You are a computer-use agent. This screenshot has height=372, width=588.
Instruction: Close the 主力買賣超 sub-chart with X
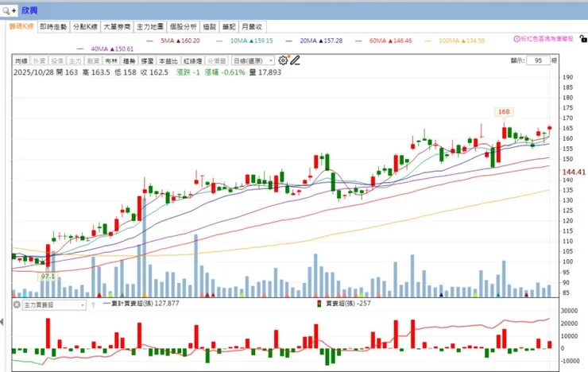coord(17,304)
